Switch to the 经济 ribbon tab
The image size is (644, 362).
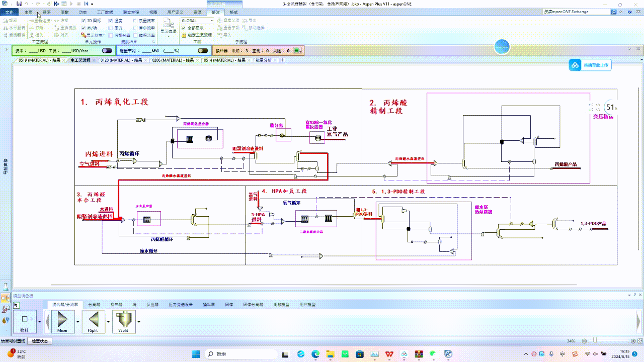(x=46, y=12)
